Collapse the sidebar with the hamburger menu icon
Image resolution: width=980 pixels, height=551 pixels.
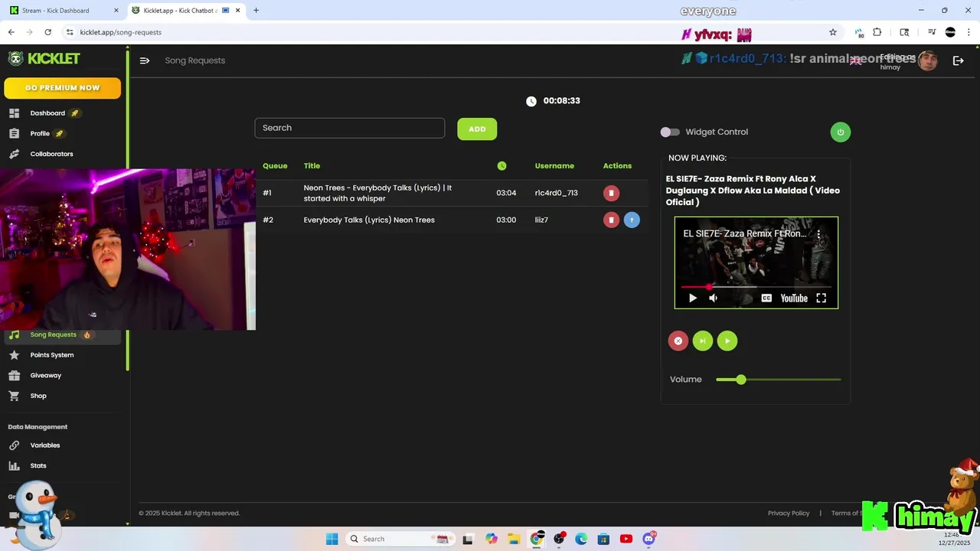pyautogui.click(x=144, y=60)
